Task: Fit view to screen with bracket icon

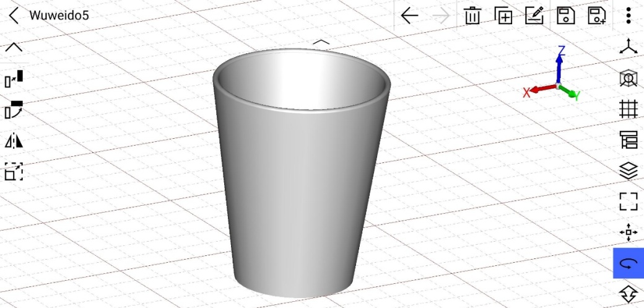Action: pyautogui.click(x=629, y=201)
